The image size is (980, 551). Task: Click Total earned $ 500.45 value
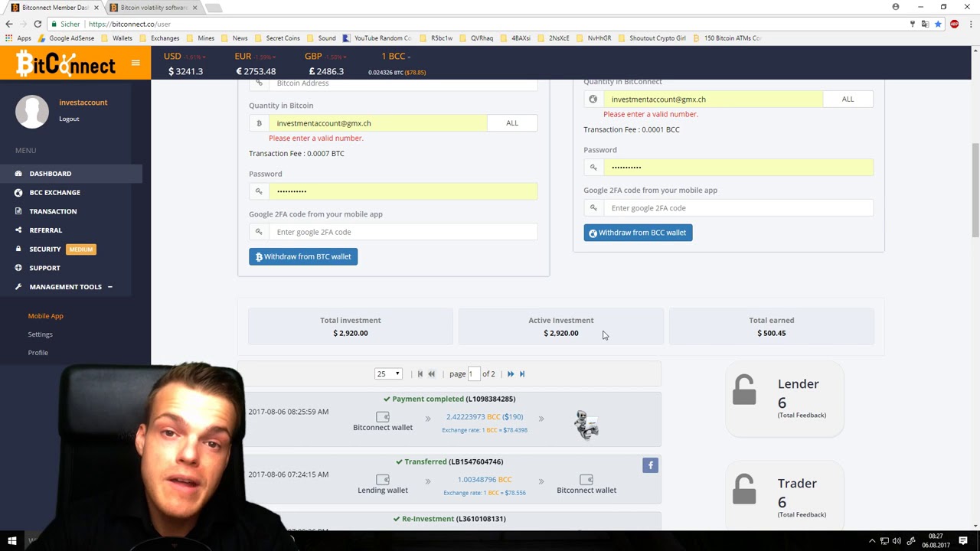(771, 333)
